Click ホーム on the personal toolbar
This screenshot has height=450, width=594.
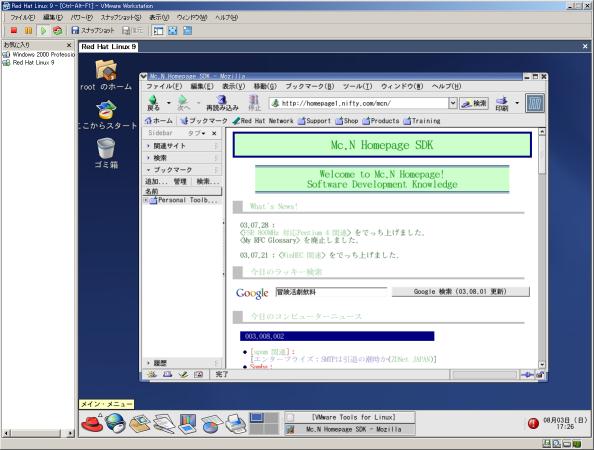tap(159, 121)
